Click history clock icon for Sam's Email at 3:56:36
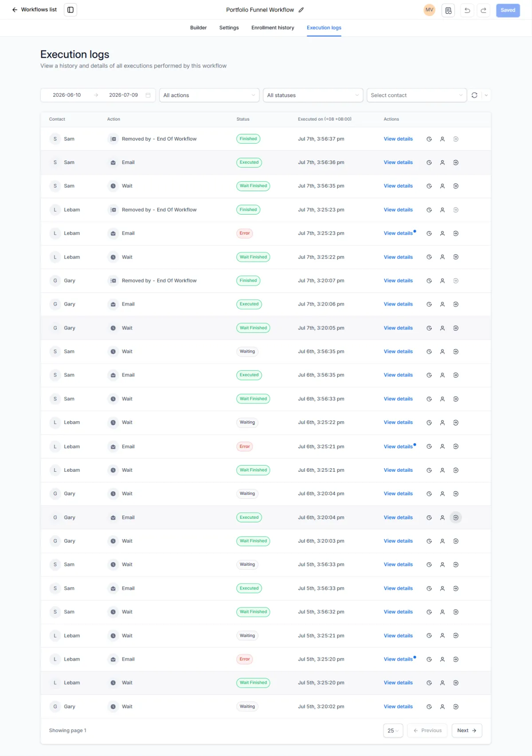The image size is (532, 756). pyautogui.click(x=429, y=163)
